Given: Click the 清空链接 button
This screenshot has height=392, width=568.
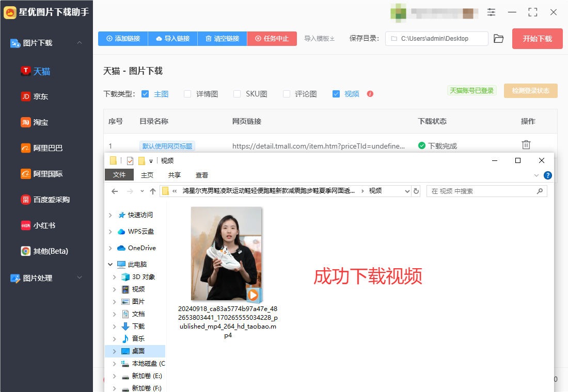Looking at the screenshot, I should [x=223, y=39].
